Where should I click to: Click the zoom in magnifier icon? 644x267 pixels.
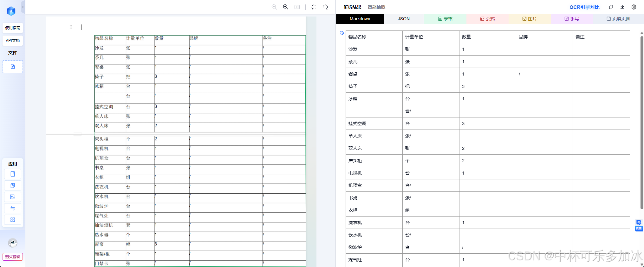tap(286, 7)
